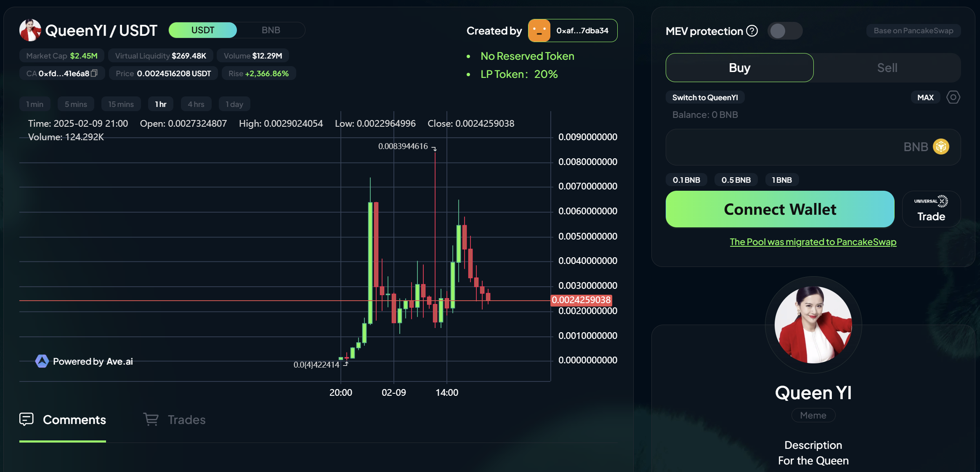Open Universal Trade button
980x472 pixels.
pos(931,209)
